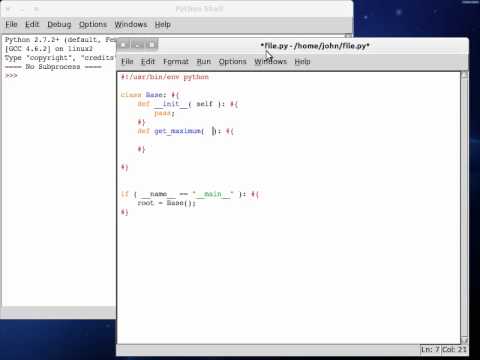Click the close button of file.py window
The image size is (480, 360).
(x=123, y=45)
